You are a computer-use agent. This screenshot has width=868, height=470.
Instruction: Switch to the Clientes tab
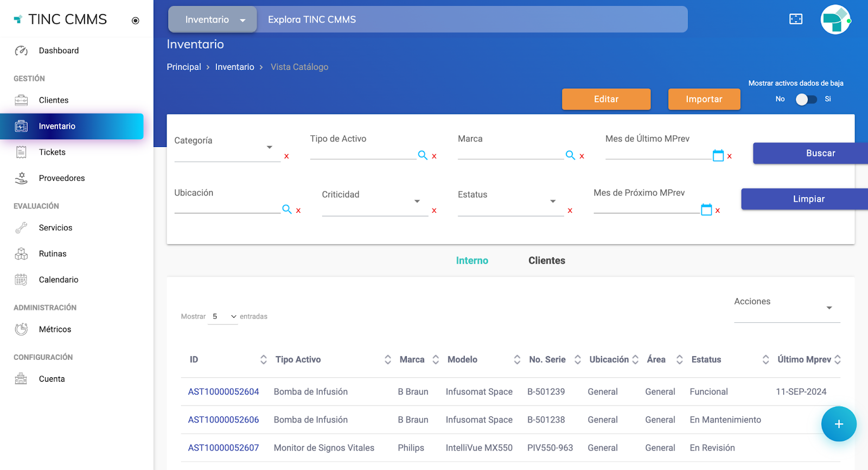(546, 261)
